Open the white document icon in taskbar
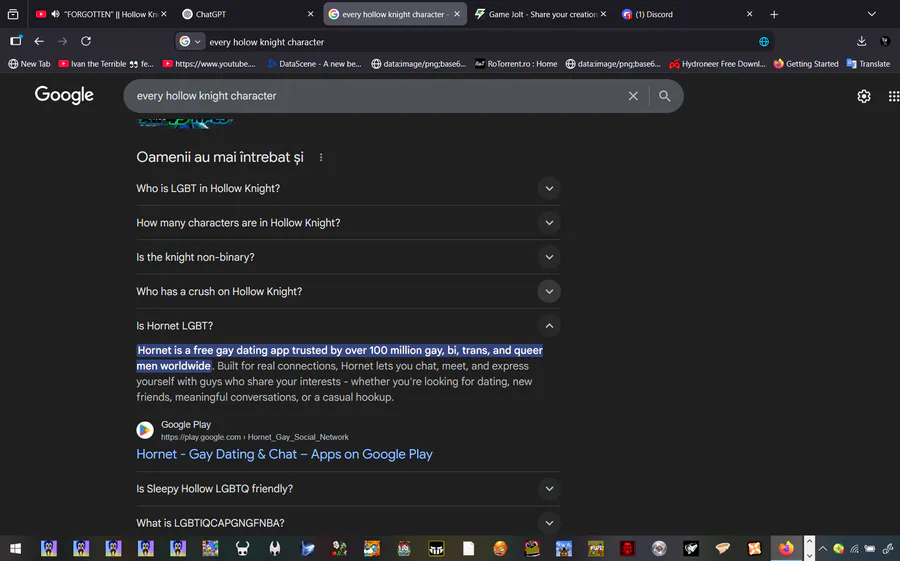This screenshot has width=900, height=561. click(468, 548)
